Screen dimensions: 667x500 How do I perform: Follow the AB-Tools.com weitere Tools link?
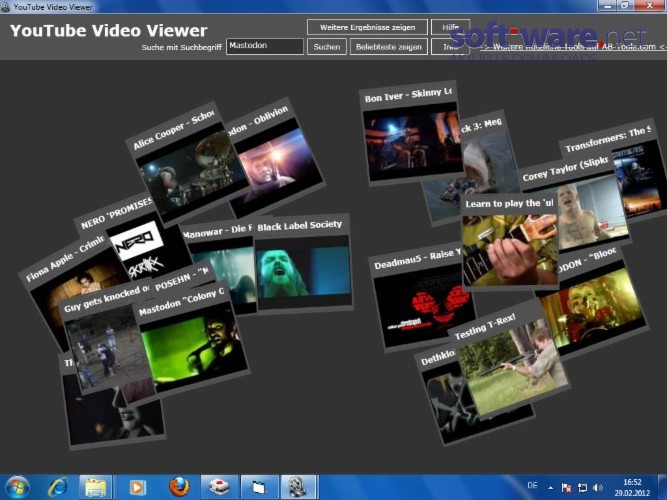click(572, 47)
